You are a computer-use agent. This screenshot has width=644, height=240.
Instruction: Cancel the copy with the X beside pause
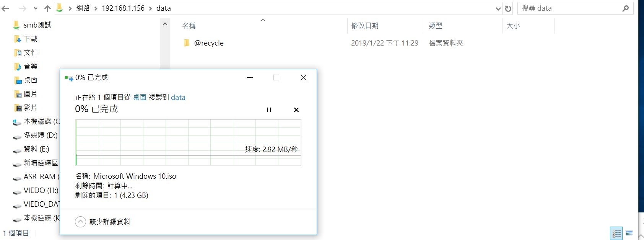pos(296,109)
